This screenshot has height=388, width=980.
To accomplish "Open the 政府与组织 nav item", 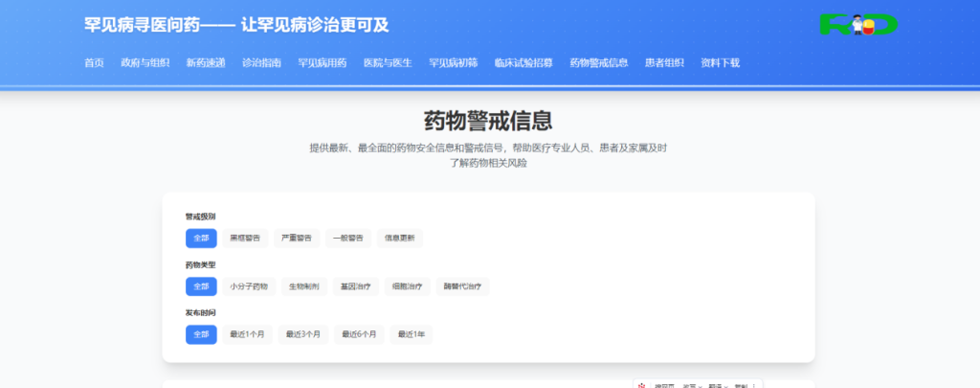I will [x=145, y=62].
